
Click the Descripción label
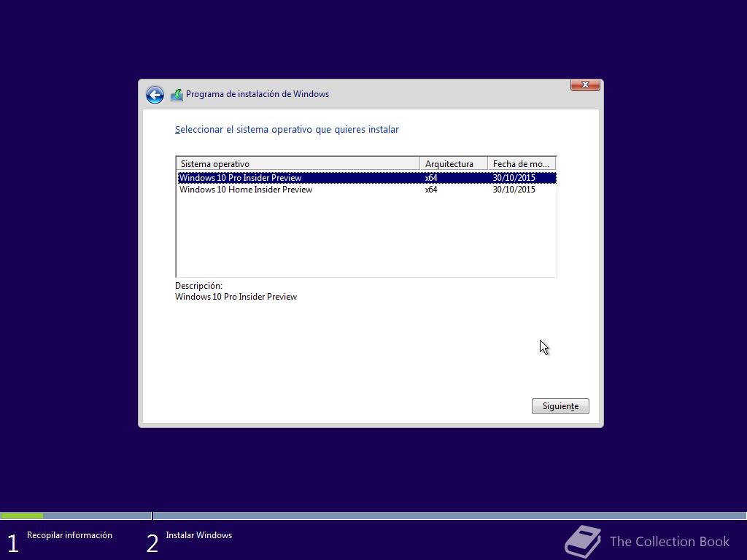pos(198,286)
